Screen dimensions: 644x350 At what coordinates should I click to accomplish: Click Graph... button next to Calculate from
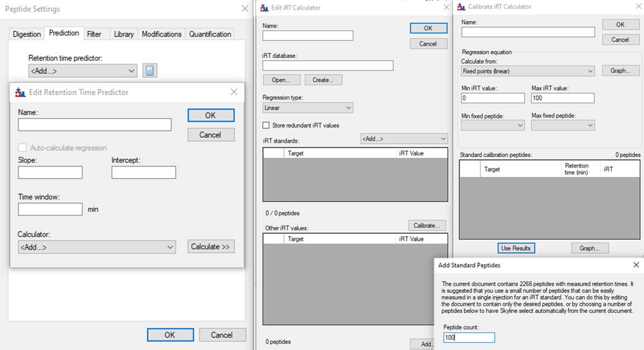620,71
